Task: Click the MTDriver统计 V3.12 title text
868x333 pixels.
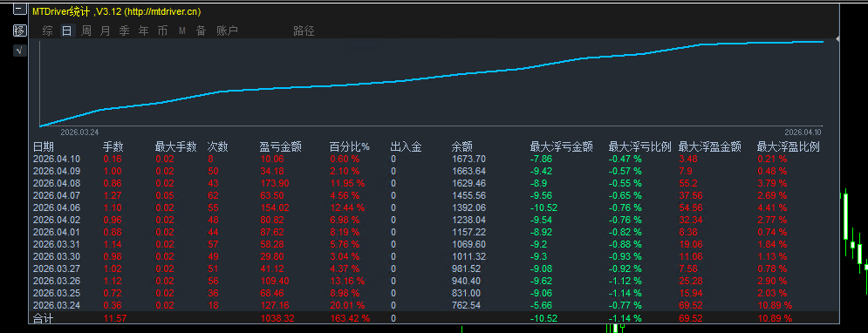Action: coord(116,11)
